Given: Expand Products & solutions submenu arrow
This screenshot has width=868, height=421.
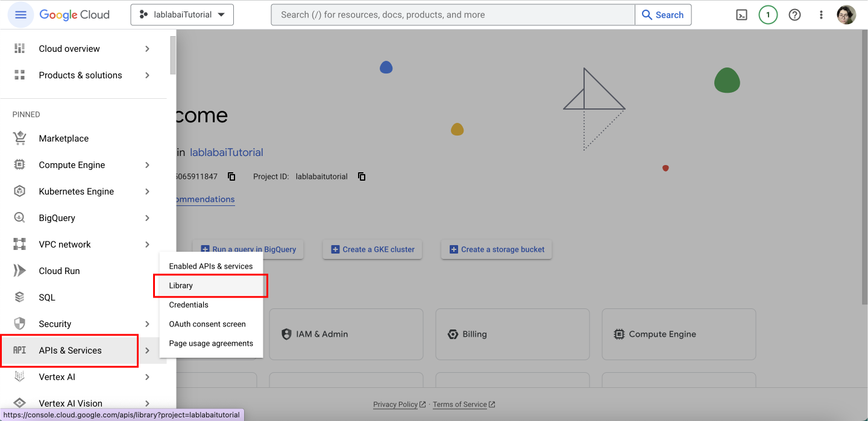Looking at the screenshot, I should click(x=147, y=75).
